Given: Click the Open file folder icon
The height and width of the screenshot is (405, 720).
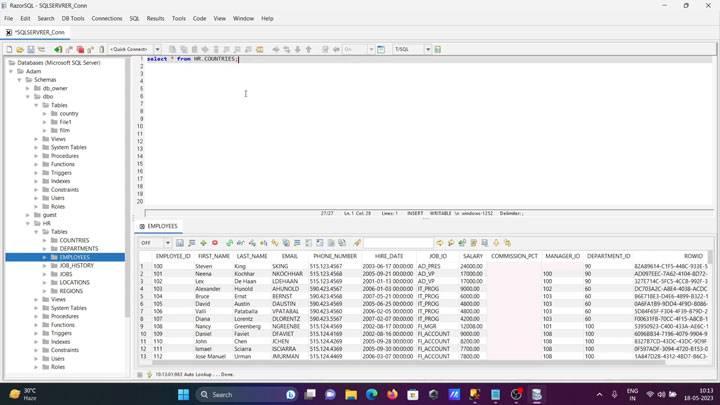Looking at the screenshot, I should pos(20,49).
